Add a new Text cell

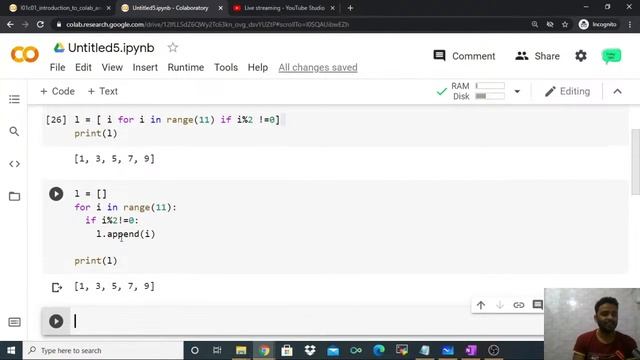pyautogui.click(x=103, y=91)
